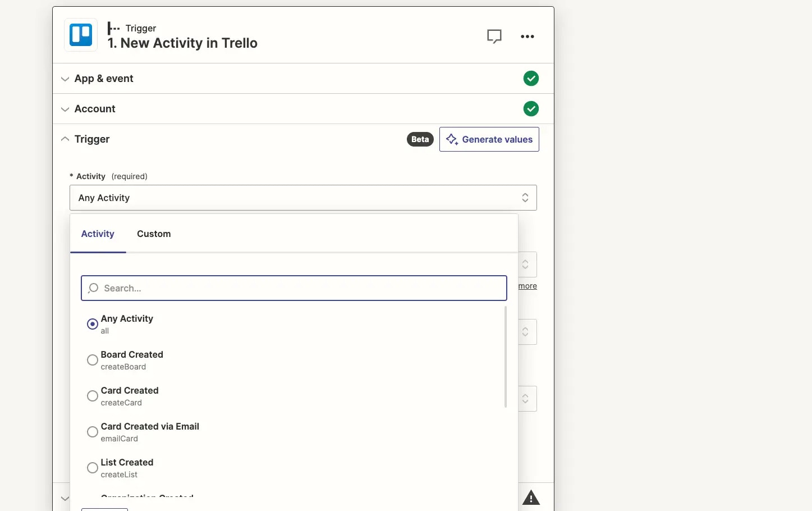Viewport: 812px width, 511px height.
Task: Collapse the Trigger section chevron
Action: [x=65, y=139]
